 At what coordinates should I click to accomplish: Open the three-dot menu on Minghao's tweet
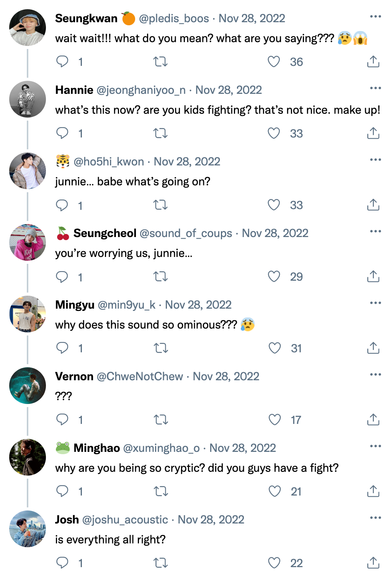pos(376,446)
